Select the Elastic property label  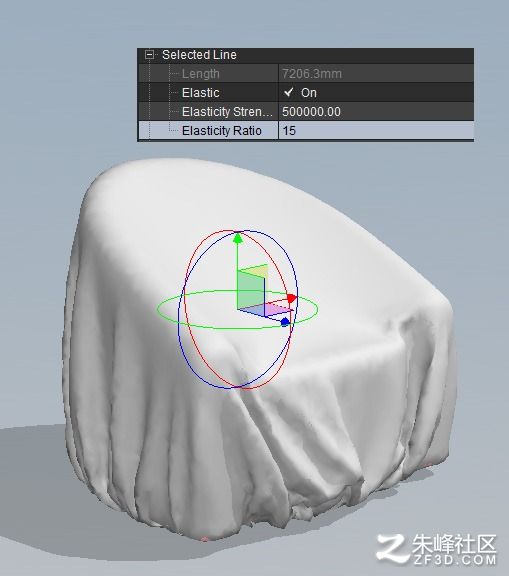201,93
